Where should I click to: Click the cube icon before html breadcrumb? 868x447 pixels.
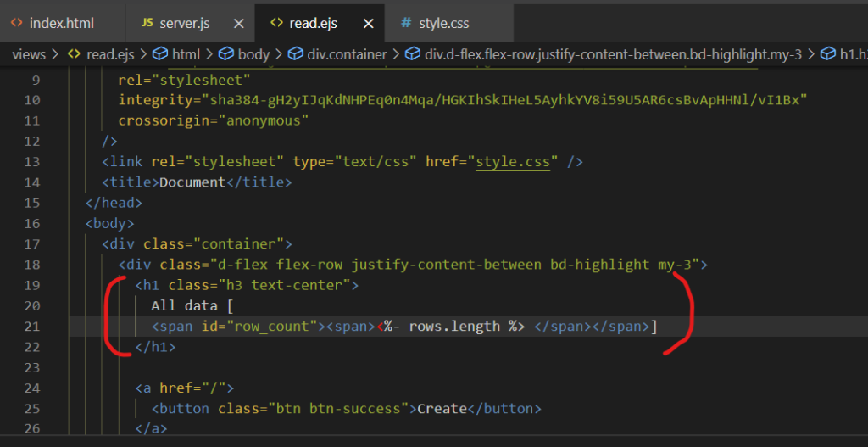160,54
